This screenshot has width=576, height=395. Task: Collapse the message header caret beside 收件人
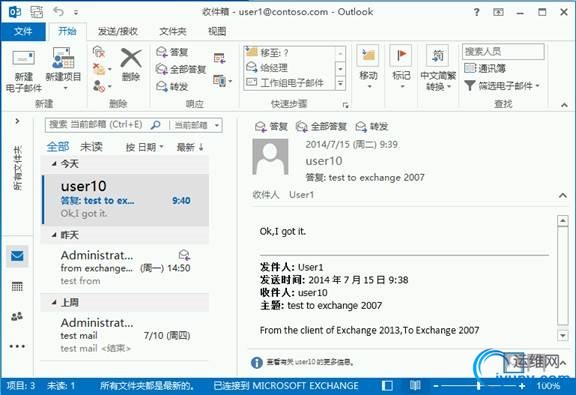pyautogui.click(x=562, y=195)
